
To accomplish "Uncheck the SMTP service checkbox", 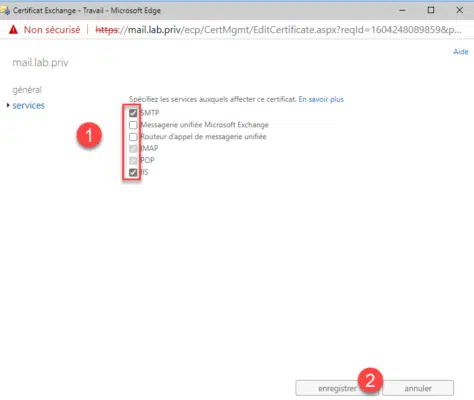I will tap(133, 113).
